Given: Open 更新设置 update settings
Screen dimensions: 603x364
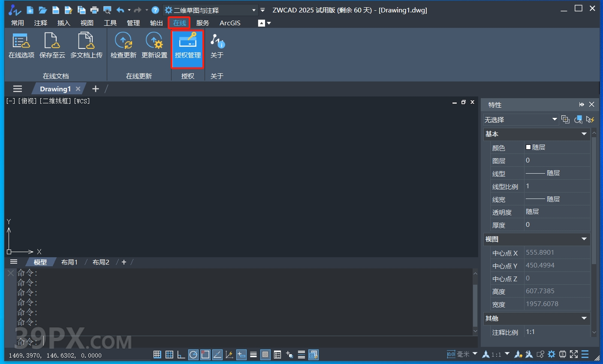Looking at the screenshot, I should 154,45.
